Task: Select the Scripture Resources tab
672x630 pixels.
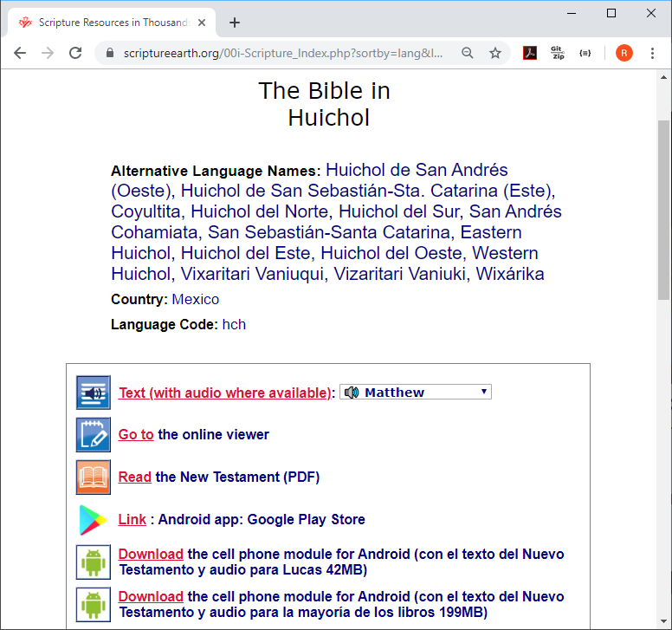Action: [113, 23]
